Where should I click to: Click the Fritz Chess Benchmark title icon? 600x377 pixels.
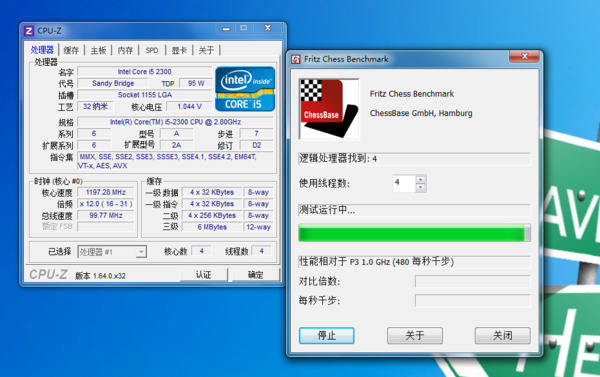296,59
